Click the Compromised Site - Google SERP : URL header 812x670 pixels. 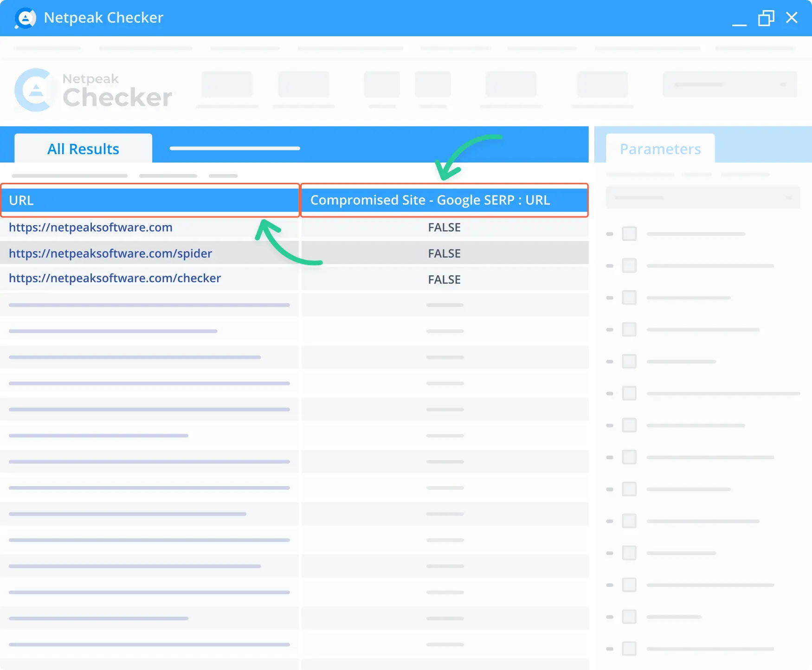(445, 200)
